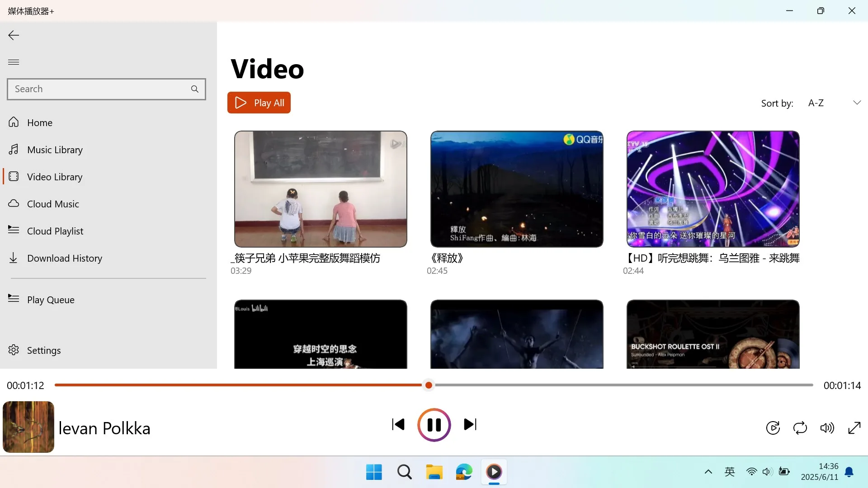Open Settings from the sidebar

point(108,350)
